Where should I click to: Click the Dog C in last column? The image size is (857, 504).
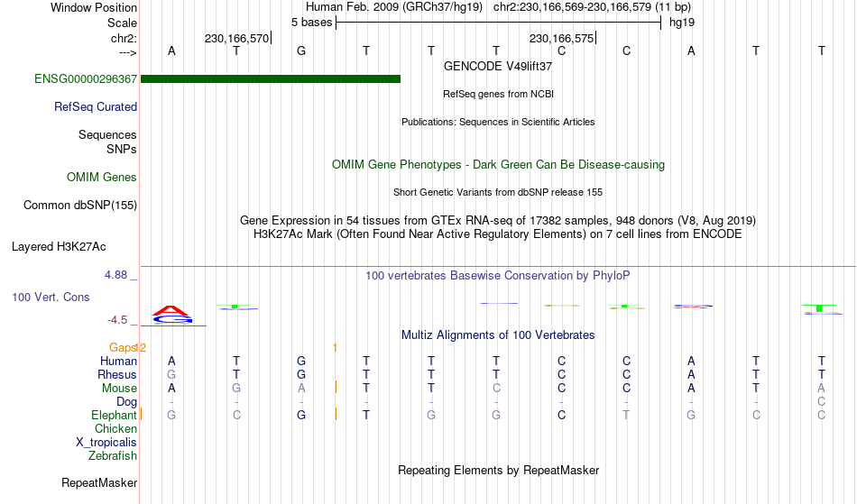pyautogui.click(x=822, y=402)
